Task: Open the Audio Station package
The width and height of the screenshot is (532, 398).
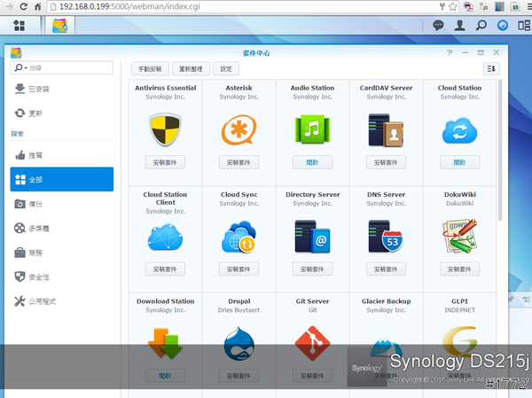Action: pyautogui.click(x=312, y=162)
